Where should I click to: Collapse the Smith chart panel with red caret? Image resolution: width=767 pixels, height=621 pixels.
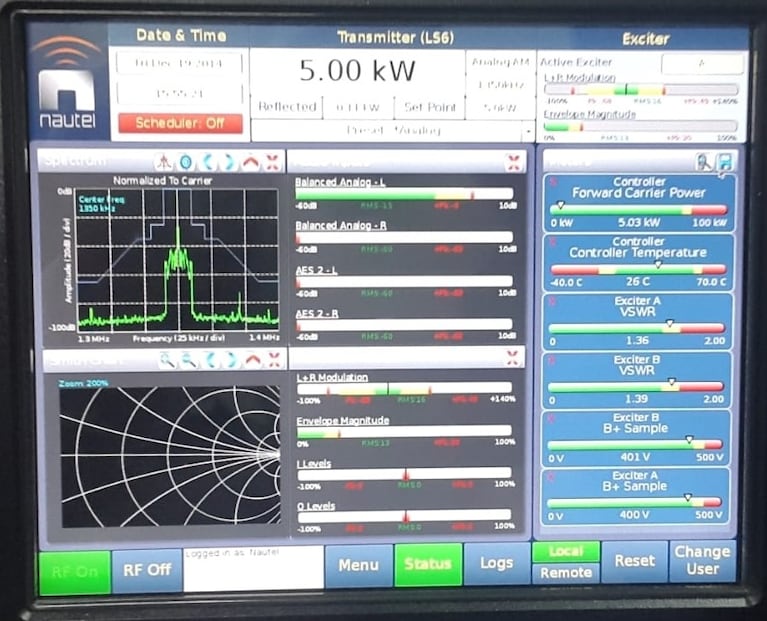click(x=252, y=360)
